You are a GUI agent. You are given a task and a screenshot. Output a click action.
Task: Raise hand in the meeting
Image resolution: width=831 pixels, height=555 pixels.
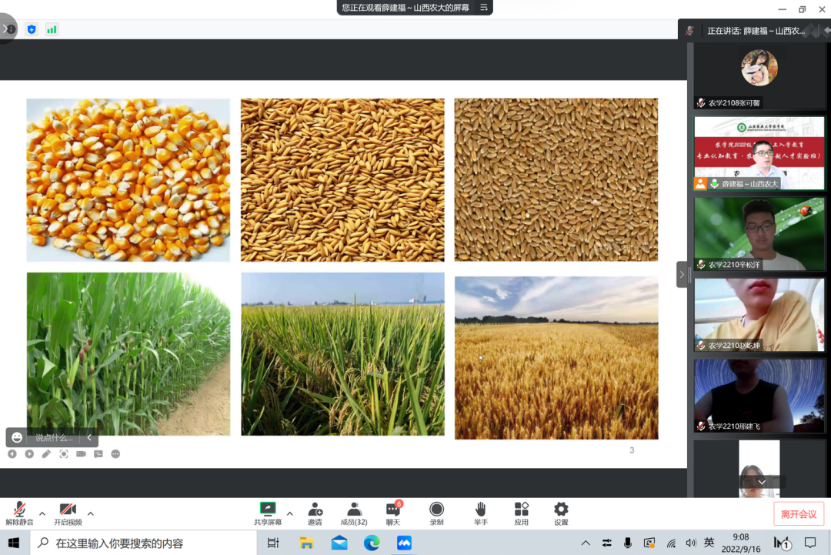click(480, 511)
